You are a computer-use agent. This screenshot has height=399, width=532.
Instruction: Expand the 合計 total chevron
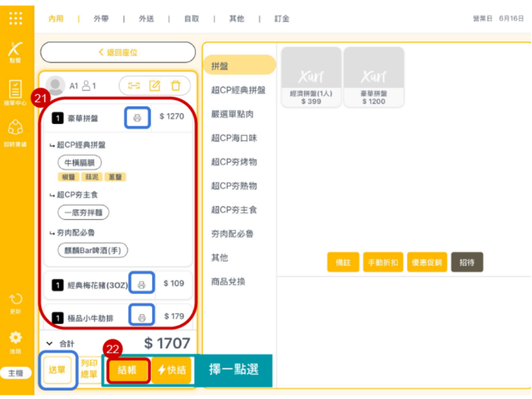point(50,343)
